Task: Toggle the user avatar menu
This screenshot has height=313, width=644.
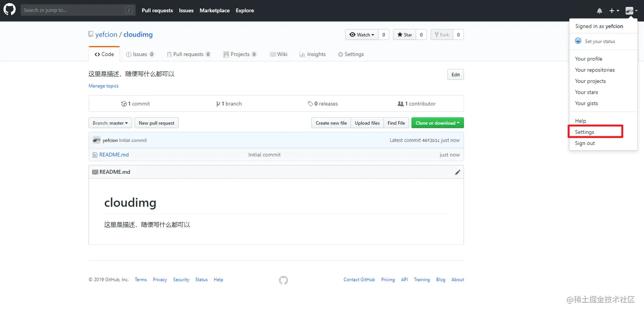Action: coord(631,11)
